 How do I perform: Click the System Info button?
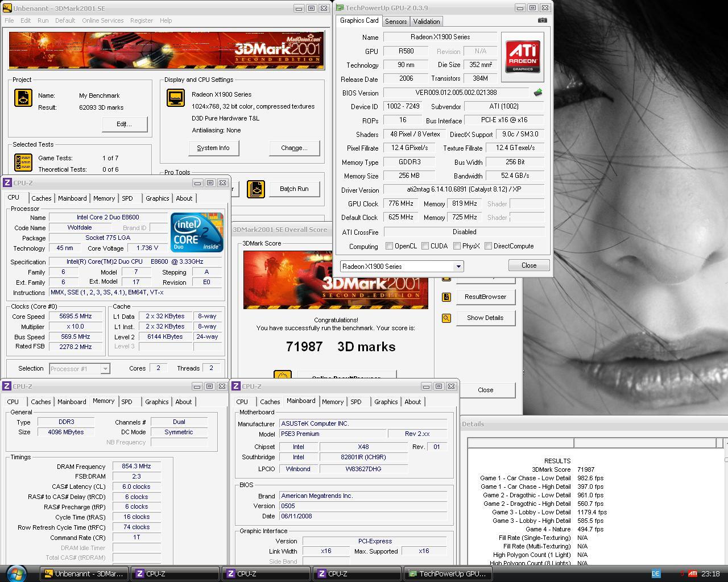coord(213,148)
